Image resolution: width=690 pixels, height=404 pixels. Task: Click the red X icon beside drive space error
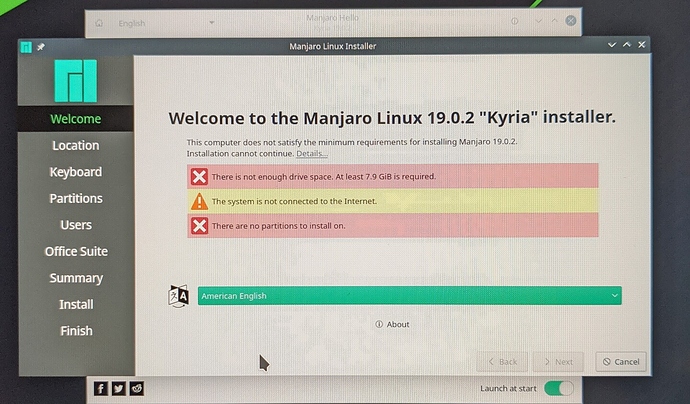[199, 176]
